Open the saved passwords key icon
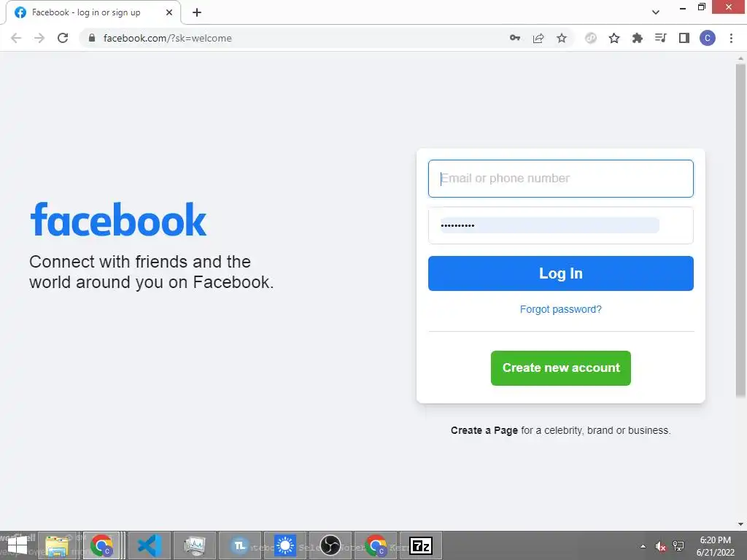747x560 pixels. pos(514,38)
